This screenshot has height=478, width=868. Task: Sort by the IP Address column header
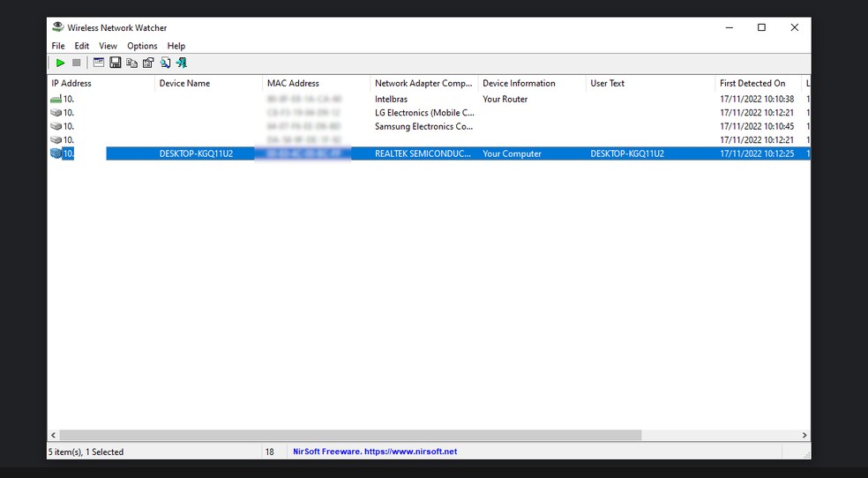tap(71, 84)
